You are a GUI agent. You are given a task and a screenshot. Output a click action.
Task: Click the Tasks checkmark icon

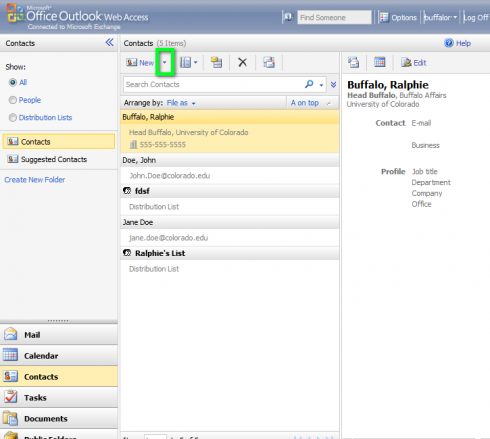[11, 397]
